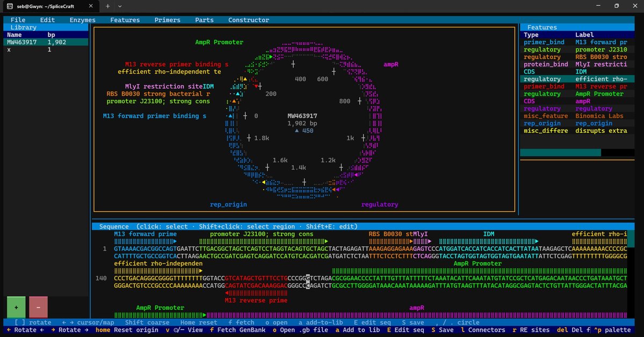Click Fetch GenBank in footer bar
This screenshot has height=337, width=644.
(x=238, y=329)
